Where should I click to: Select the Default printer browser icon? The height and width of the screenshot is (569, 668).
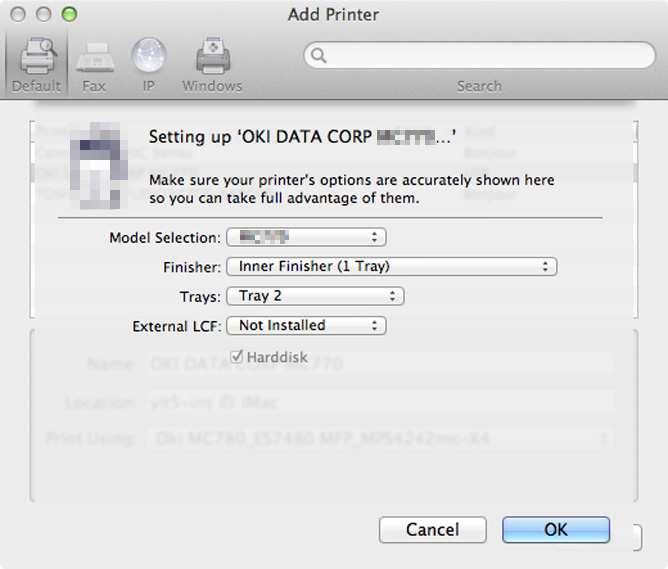pos(37,56)
